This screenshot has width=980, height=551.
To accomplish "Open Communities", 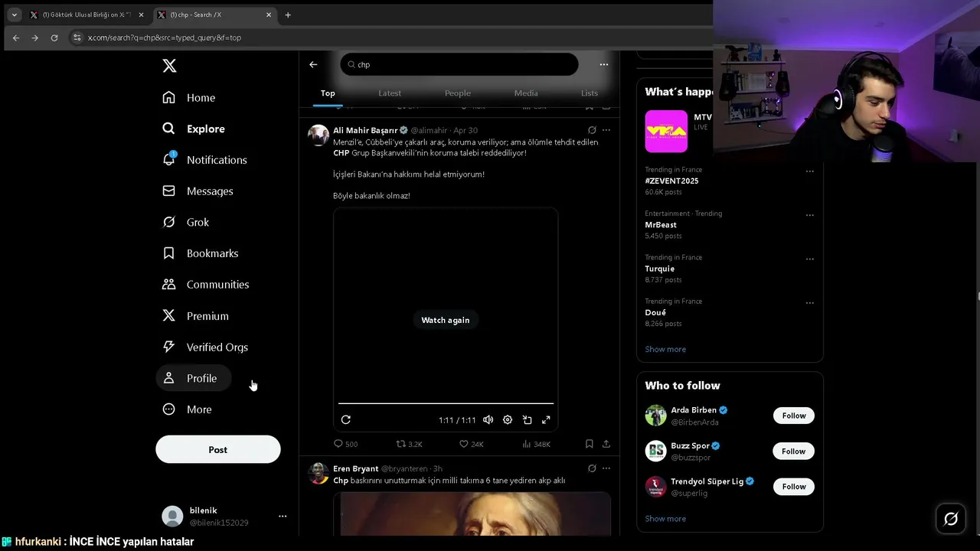I will coord(206,285).
